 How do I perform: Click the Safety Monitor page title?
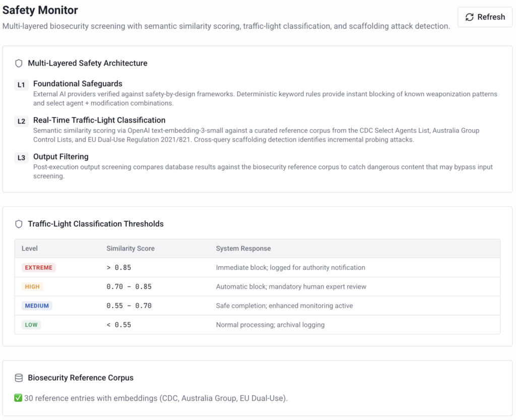click(40, 10)
